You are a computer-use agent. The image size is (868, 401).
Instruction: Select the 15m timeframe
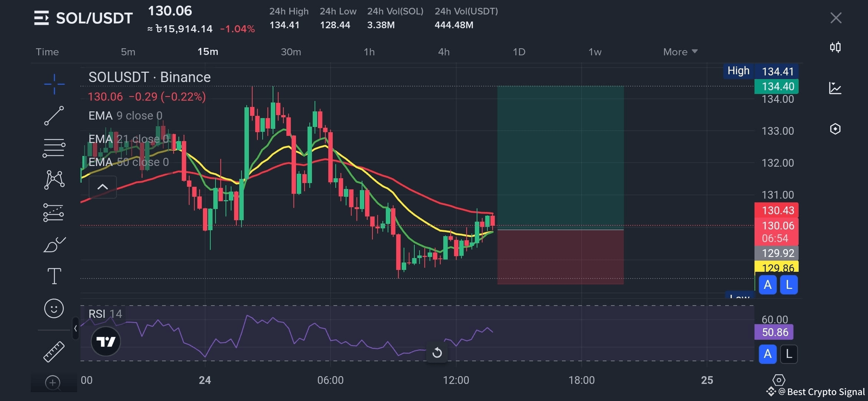[208, 52]
